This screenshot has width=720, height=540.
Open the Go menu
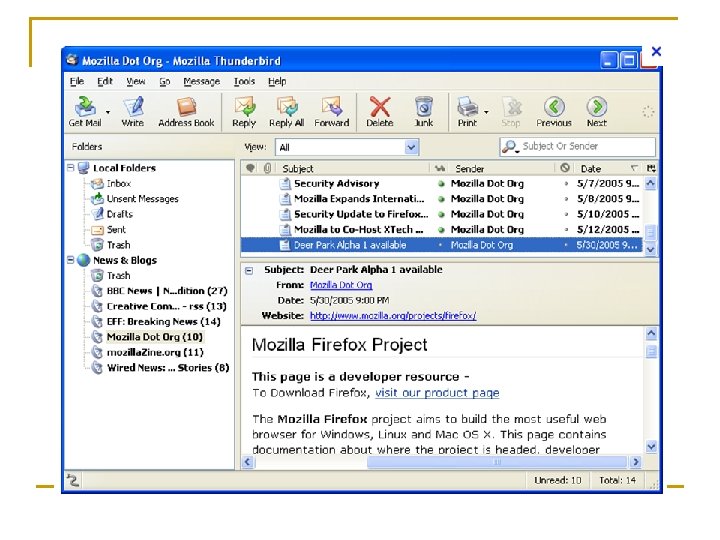[164, 81]
